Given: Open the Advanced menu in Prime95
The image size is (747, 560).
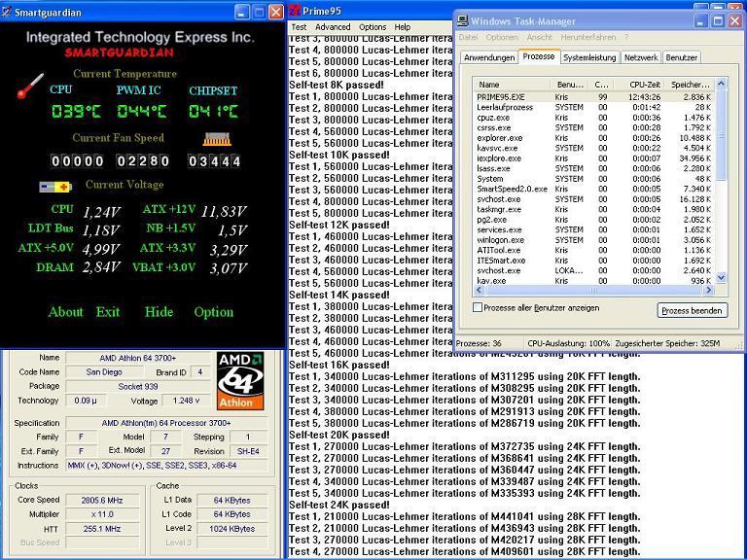Looking at the screenshot, I should click(x=333, y=27).
